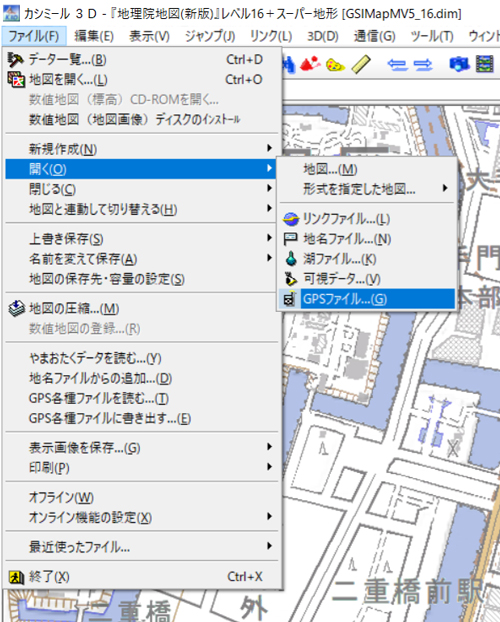The width and height of the screenshot is (500, 622).
Task: Select リンクファイル...(L) in submenu
Action: (367, 219)
